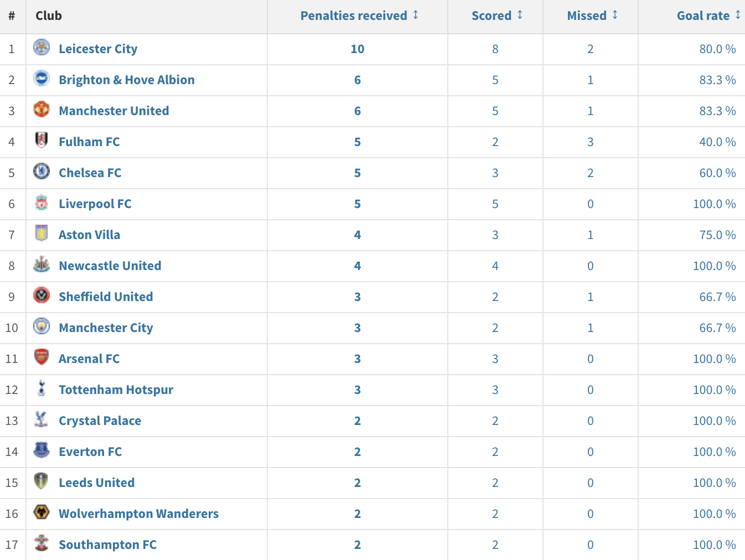Open the Chelsea FC club link

tap(90, 173)
